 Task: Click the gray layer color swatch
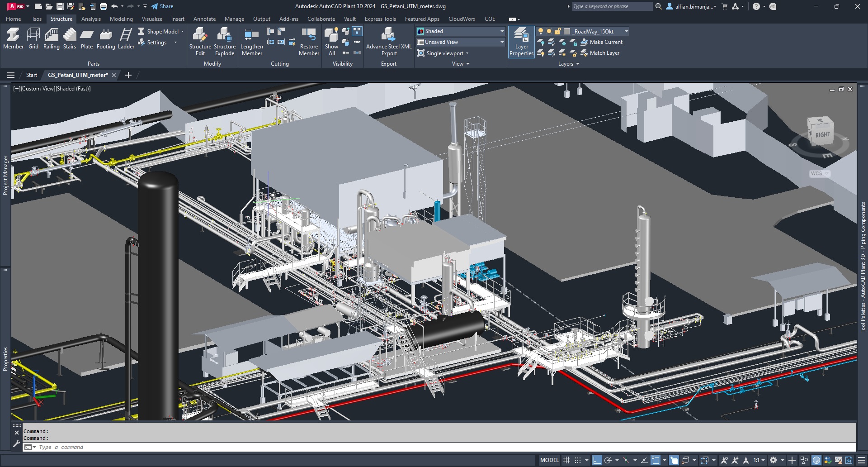tap(567, 31)
